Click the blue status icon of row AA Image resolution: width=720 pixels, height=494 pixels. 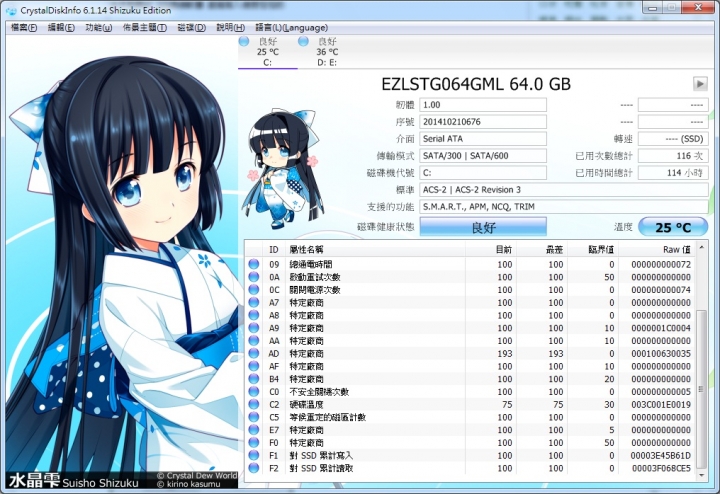point(253,341)
